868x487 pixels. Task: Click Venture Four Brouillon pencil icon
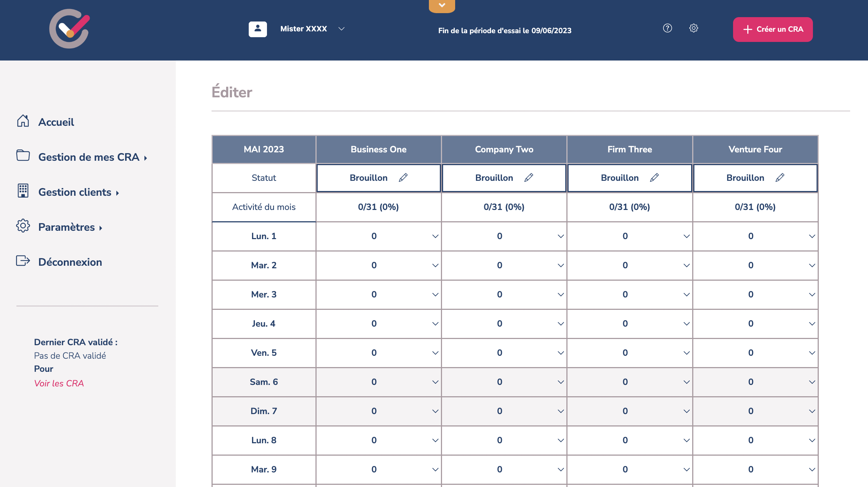780,178
